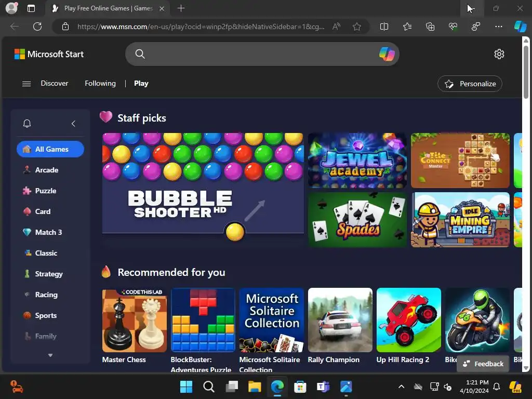
Task: Open Spades game thumbnail
Action: click(357, 220)
